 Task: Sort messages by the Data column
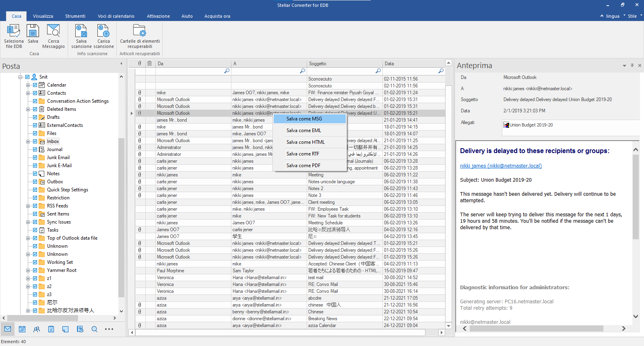413,63
